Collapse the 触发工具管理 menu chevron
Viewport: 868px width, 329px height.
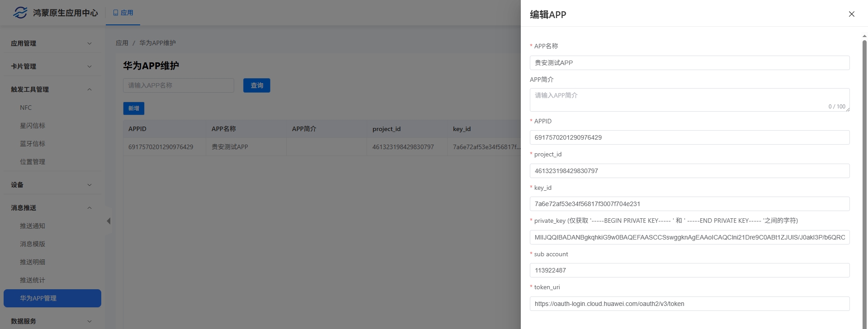pos(90,89)
